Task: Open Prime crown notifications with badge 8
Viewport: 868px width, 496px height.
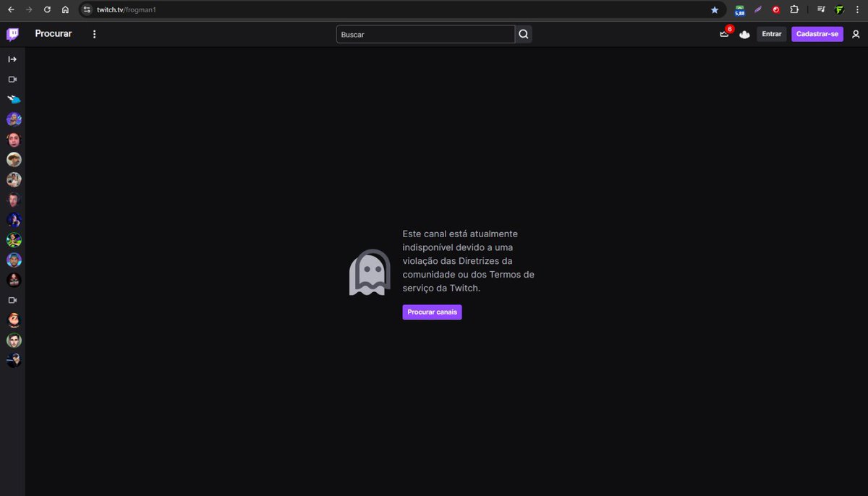Action: pos(724,33)
